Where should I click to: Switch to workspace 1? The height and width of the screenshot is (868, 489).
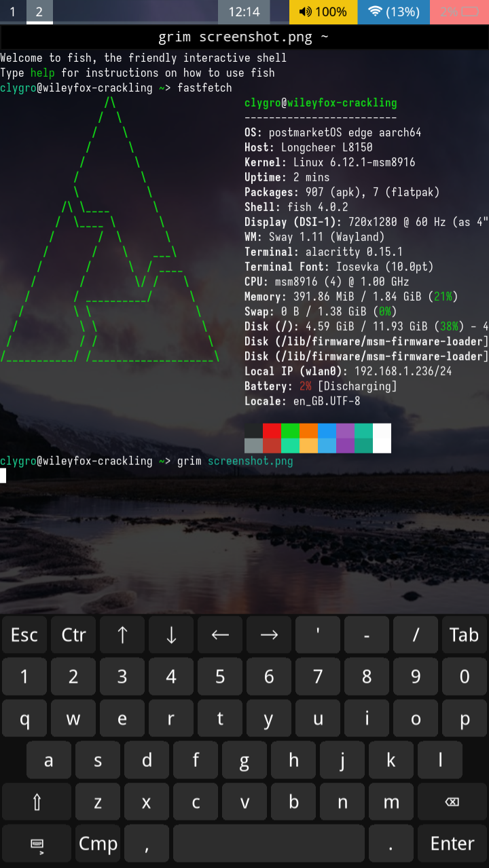(13, 12)
